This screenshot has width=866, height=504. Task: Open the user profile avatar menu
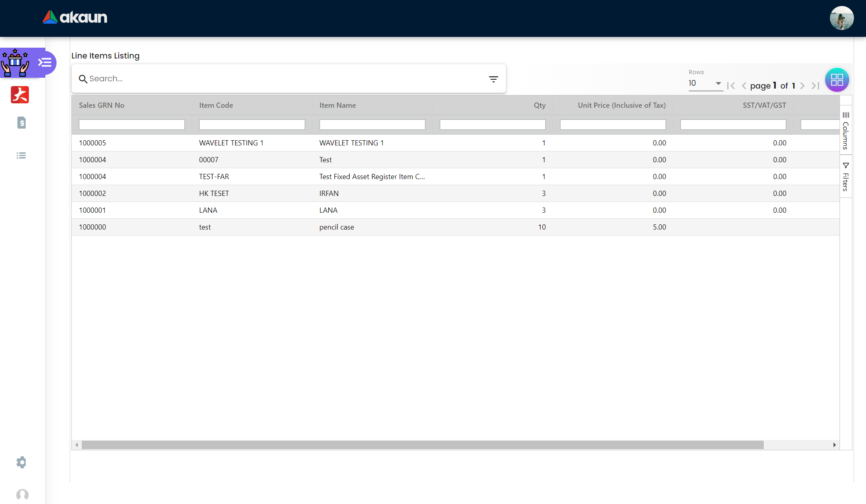[x=841, y=18]
